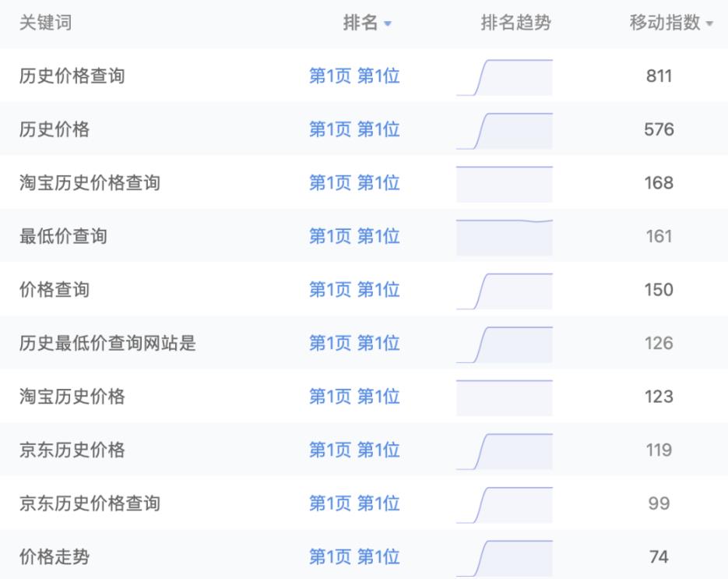Click the 关键词 column header
Screen dimensions: 728x579
[x=44, y=23]
